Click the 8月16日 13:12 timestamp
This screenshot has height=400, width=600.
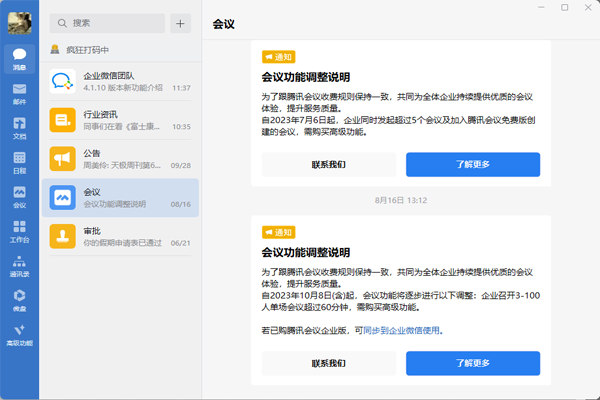click(x=401, y=200)
